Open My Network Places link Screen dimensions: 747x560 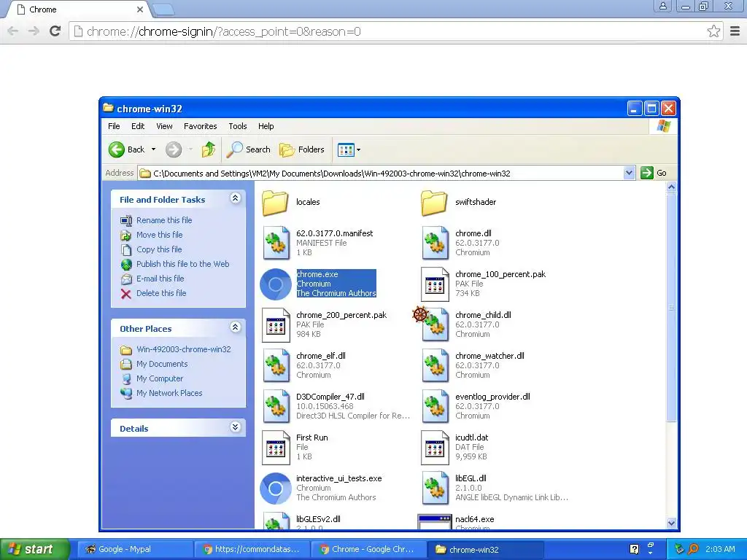169,393
